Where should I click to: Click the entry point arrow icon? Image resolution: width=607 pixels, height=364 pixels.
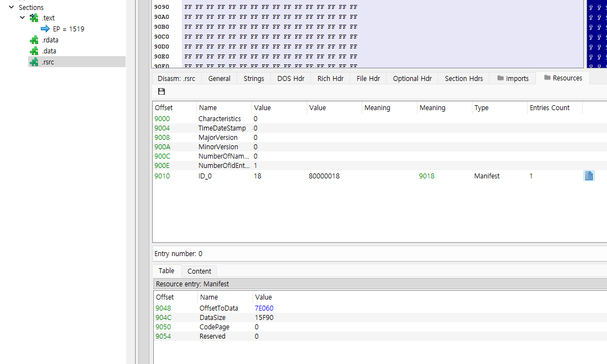point(45,29)
